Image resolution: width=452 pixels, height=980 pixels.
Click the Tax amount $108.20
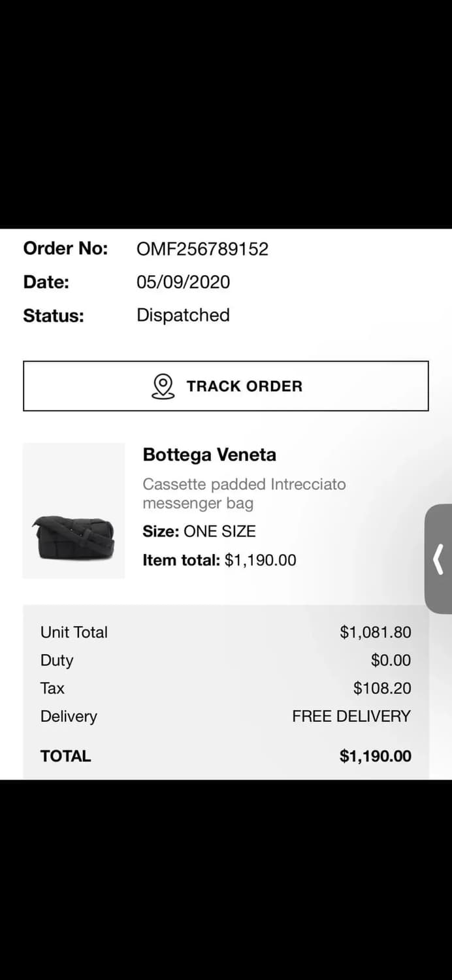382,689
